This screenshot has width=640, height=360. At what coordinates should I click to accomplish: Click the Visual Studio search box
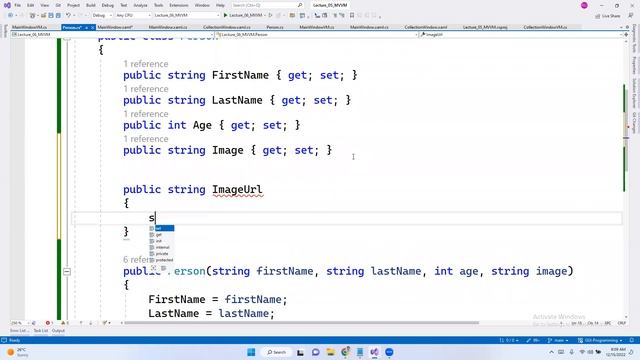pyautogui.click(x=267, y=5)
